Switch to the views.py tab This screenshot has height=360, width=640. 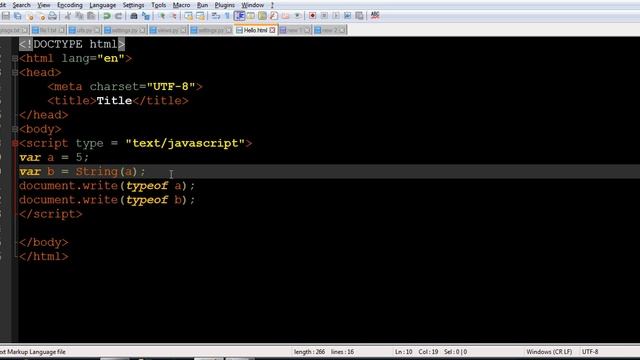(x=168, y=30)
